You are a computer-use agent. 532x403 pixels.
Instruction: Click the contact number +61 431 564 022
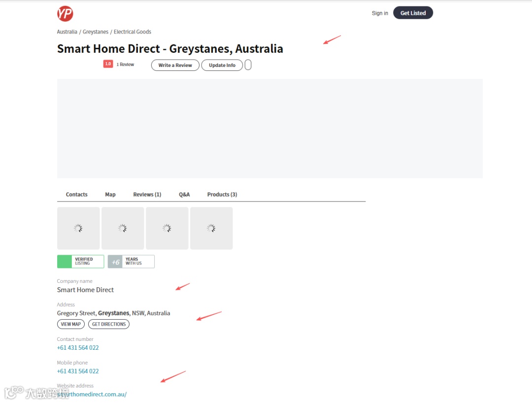click(x=78, y=348)
